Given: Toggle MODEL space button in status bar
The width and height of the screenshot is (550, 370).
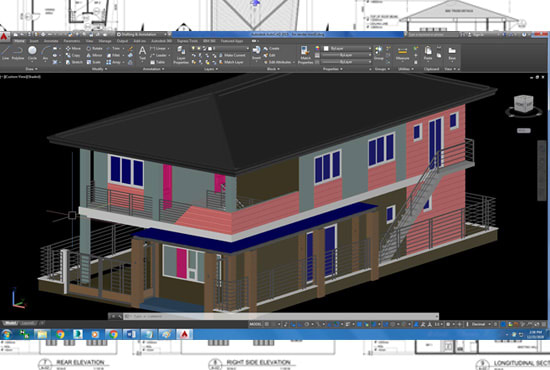Looking at the screenshot, I should [x=256, y=324].
